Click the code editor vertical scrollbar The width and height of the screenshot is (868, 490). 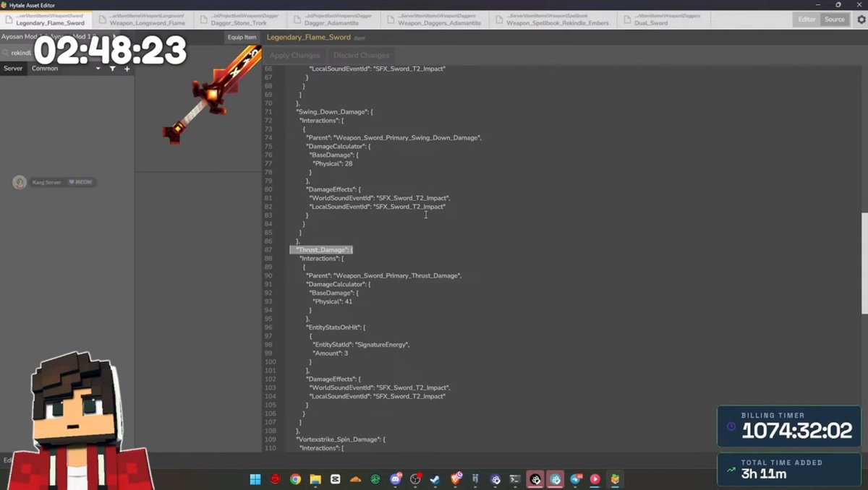click(864, 264)
